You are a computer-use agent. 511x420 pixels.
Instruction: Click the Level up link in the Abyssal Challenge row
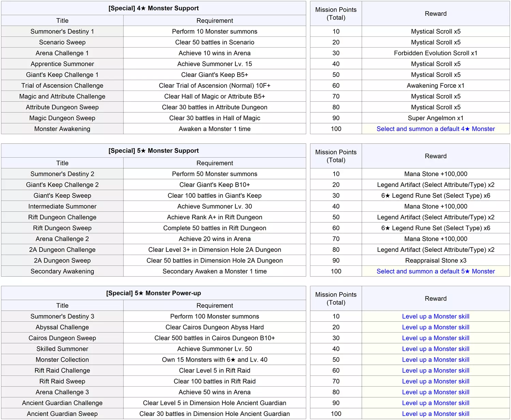[x=435, y=327]
